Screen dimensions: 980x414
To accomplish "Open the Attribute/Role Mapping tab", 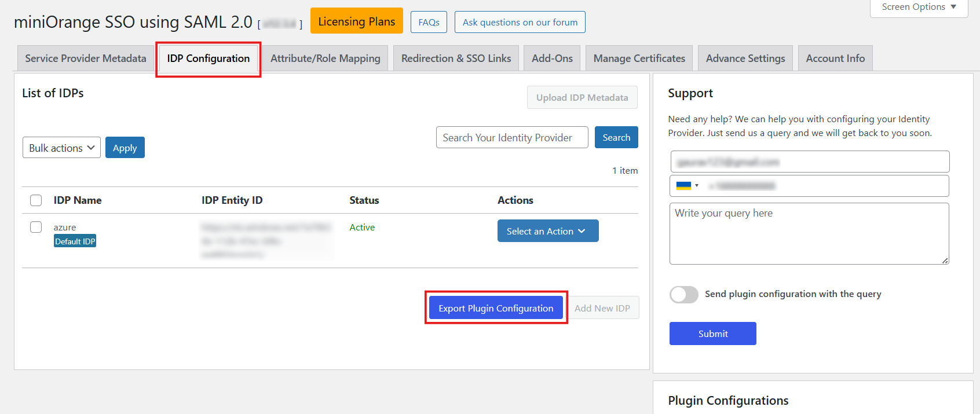I will (326, 58).
